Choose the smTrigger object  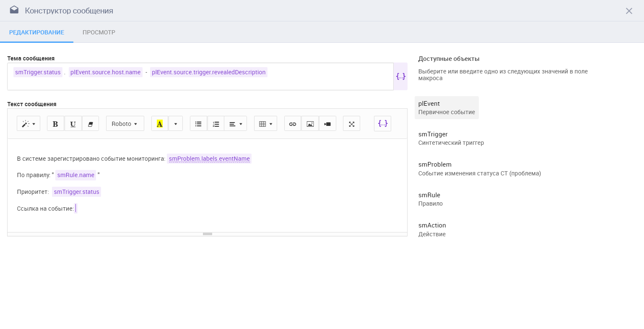click(x=451, y=138)
